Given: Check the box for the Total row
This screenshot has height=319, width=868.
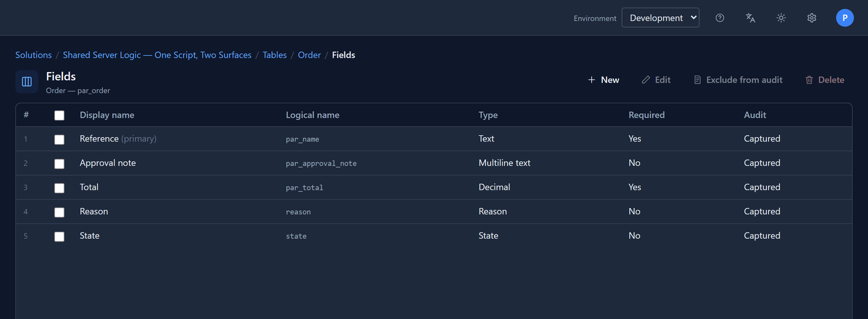Looking at the screenshot, I should click(x=60, y=188).
